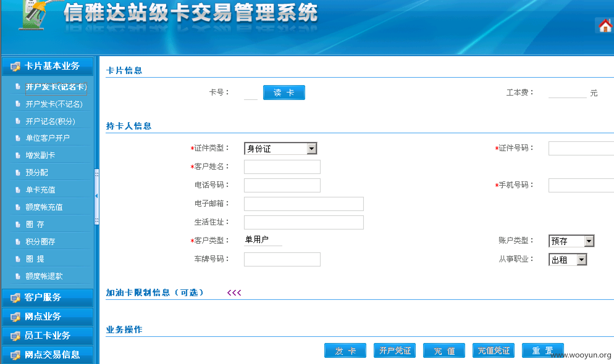614x364 pixels.
Task: Open 开户发卡(不记名) menu item
Action: click(x=54, y=104)
